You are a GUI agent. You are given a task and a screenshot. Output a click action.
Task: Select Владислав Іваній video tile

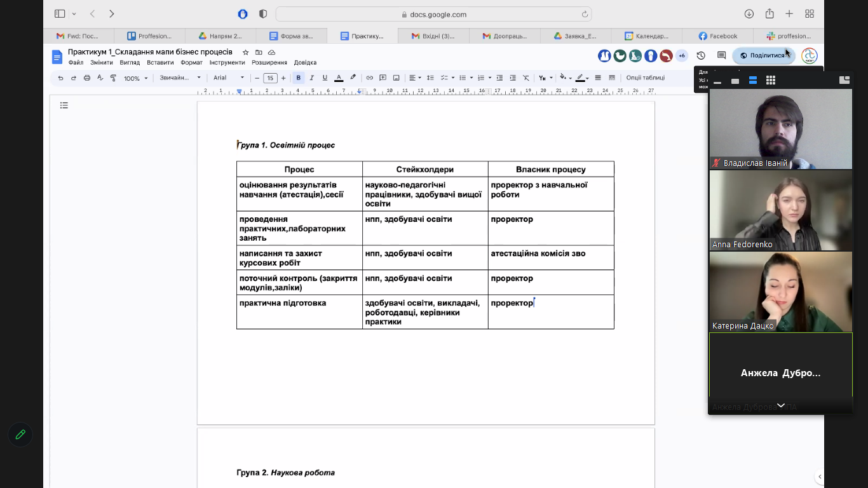pos(781,129)
